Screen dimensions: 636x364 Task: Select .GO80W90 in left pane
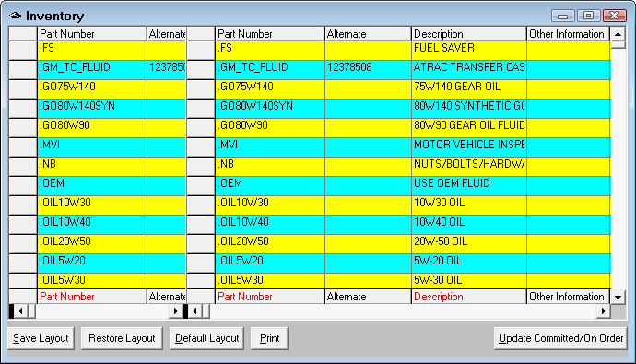(91, 128)
